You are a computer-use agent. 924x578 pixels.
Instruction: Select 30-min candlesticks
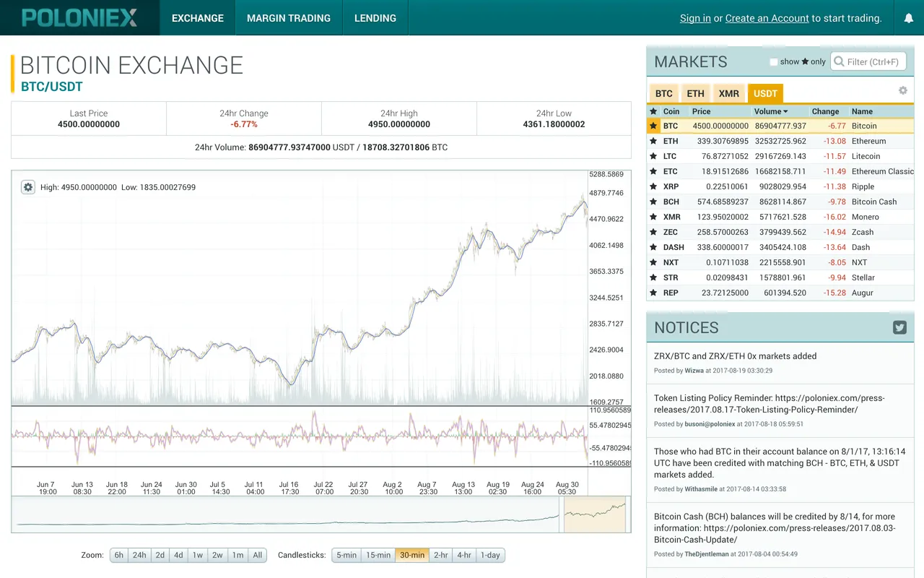tap(412, 555)
